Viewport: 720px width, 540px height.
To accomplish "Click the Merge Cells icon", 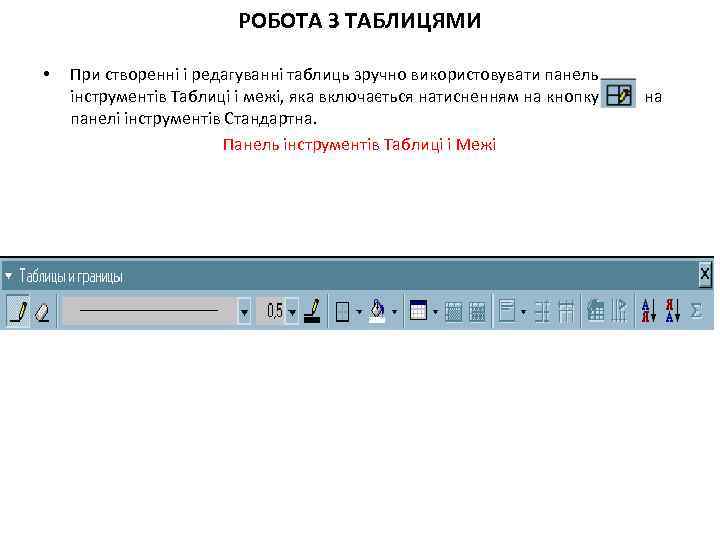I will click(454, 312).
